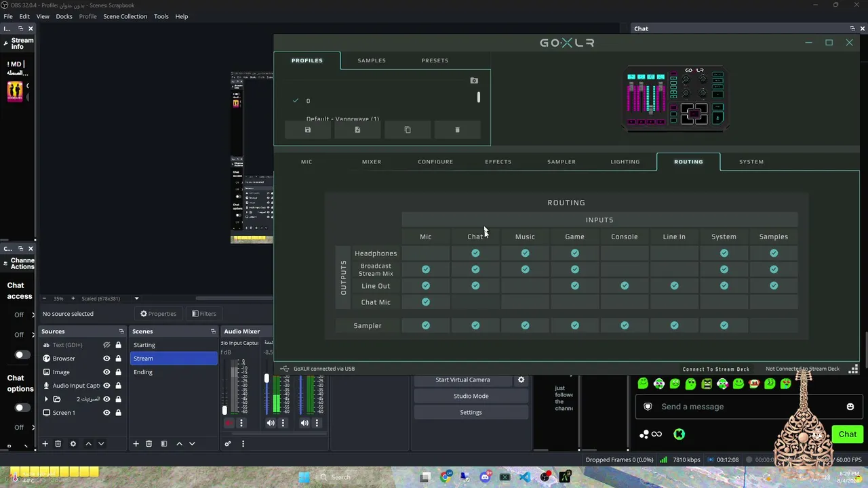Remove the selected source
This screenshot has height=488, width=868.
coord(58,444)
